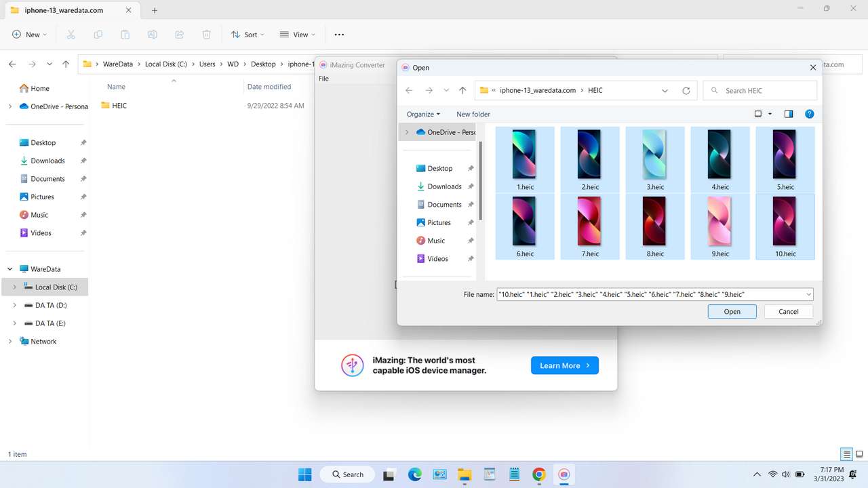Click the Cut icon in Explorer toolbar

click(71, 34)
